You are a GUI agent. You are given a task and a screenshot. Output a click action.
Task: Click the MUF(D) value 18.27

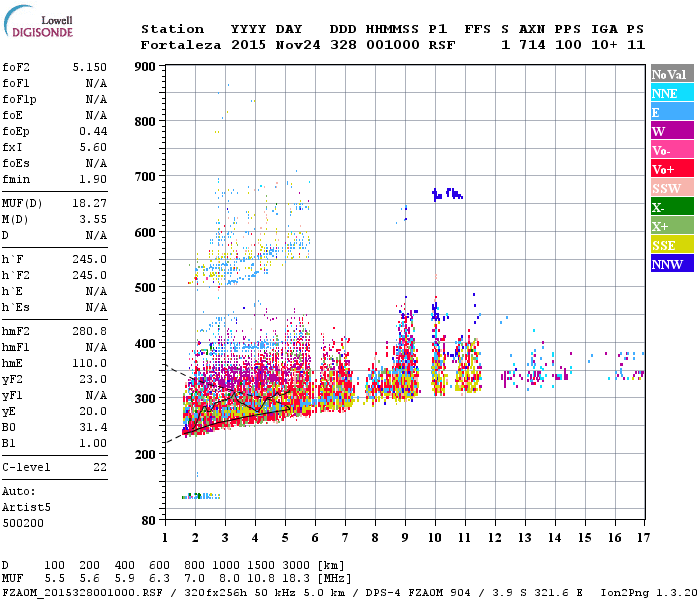click(x=90, y=203)
